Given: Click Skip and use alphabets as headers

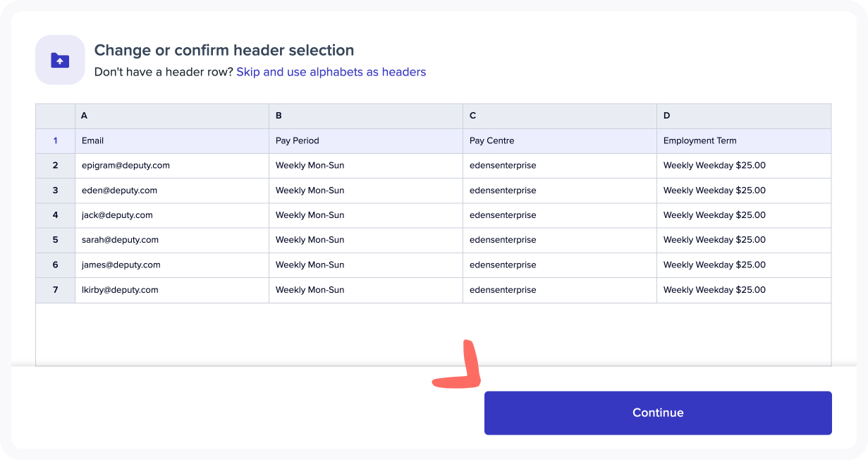Looking at the screenshot, I should (x=331, y=72).
